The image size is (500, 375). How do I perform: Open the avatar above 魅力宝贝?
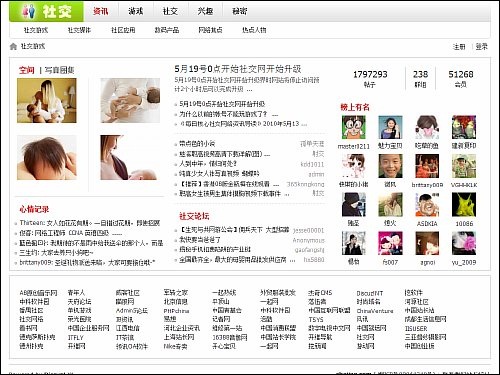pyautogui.click(x=390, y=127)
